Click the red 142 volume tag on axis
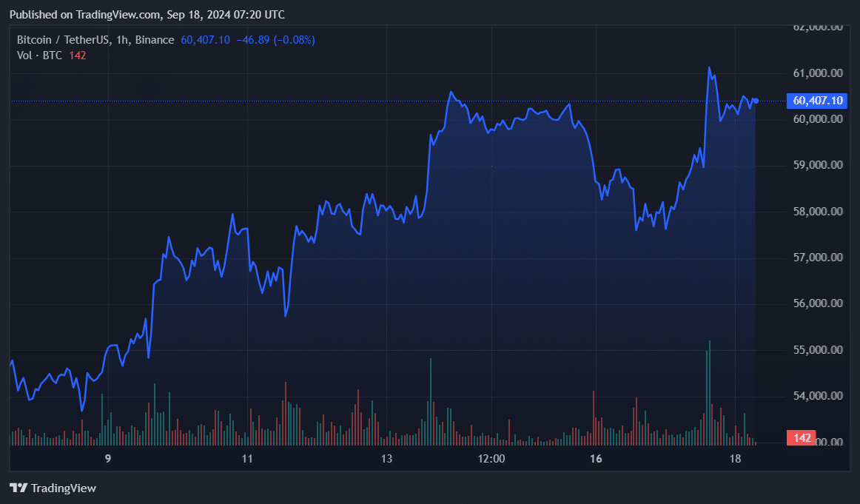860x504 pixels. [x=802, y=438]
